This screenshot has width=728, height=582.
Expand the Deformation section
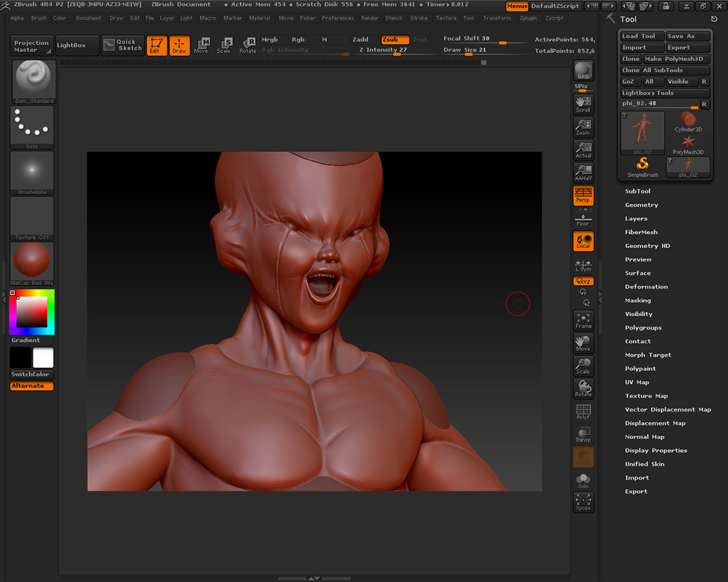point(646,287)
